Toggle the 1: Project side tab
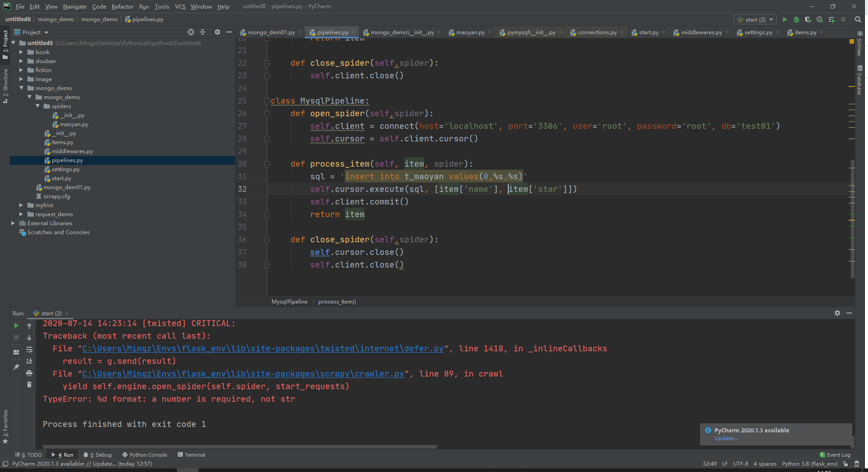 pos(5,44)
